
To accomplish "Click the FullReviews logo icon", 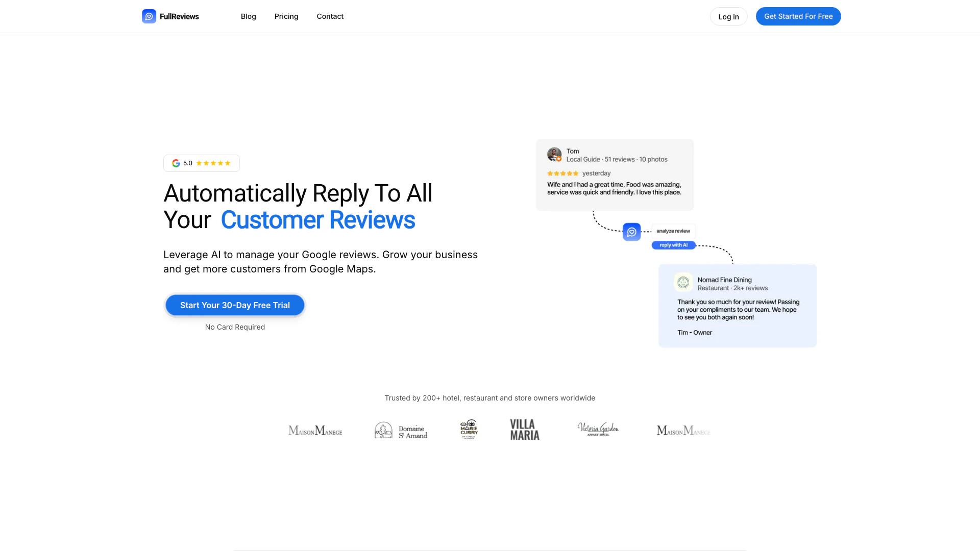I will pyautogui.click(x=149, y=16).
